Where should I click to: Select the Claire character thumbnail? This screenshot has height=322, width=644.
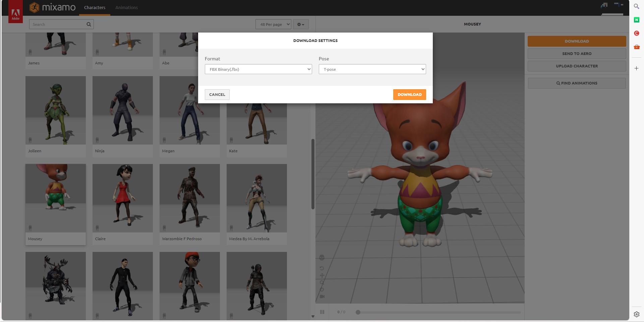point(123,198)
